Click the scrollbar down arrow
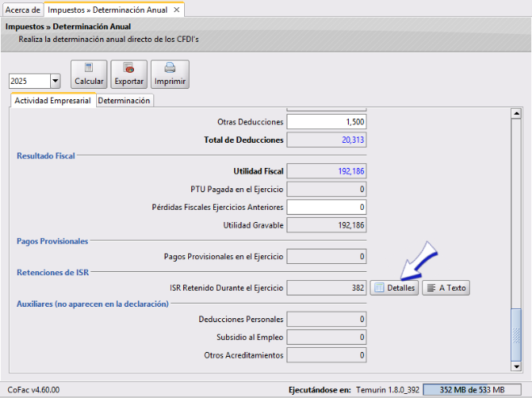Screen dimensions: 532x398 516,367
